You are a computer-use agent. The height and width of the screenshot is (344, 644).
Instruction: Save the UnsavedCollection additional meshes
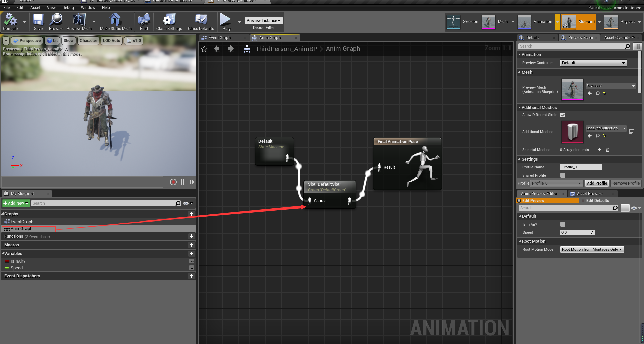pos(632,132)
